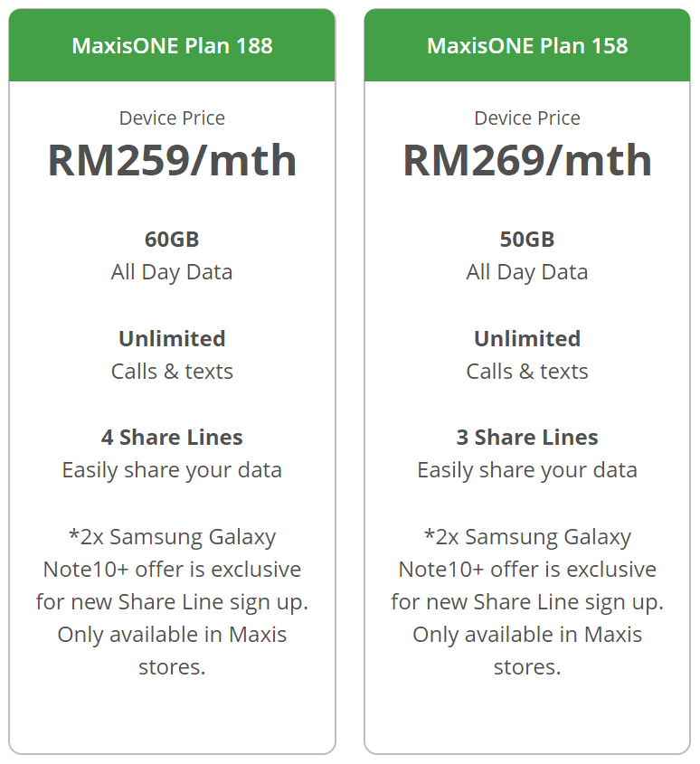This screenshot has width=700, height=764.
Task: Select the MaxisONE Plan 188 header
Action: 172,46
